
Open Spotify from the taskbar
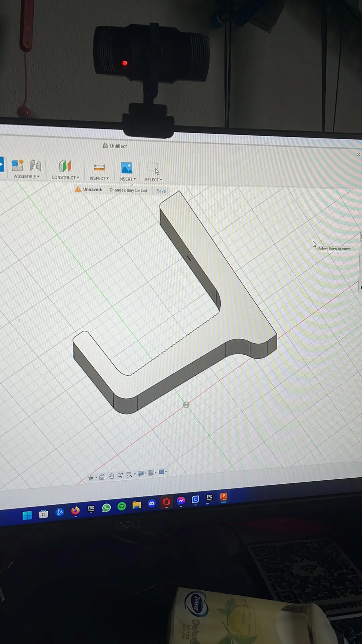tap(122, 506)
